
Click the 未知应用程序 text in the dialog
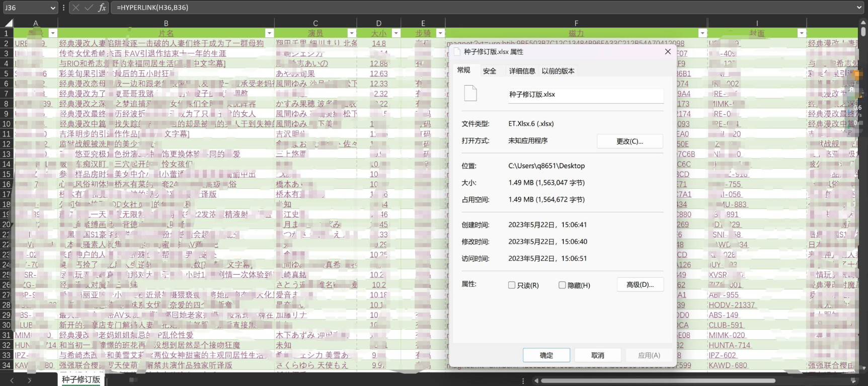click(528, 141)
